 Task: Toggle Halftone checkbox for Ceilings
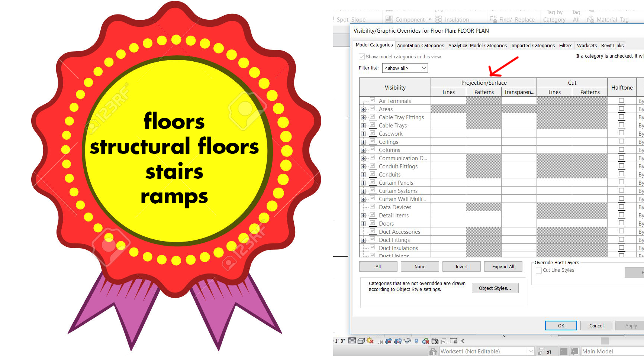click(x=621, y=141)
